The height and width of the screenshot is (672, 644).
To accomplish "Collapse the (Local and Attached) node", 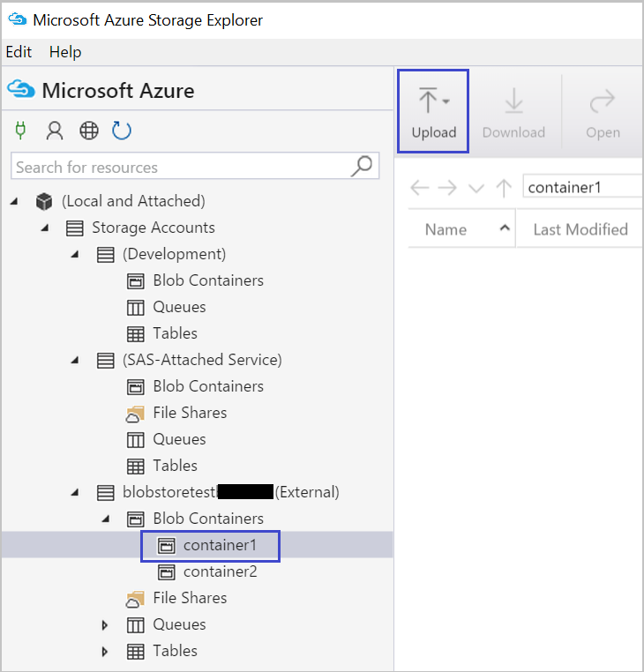I will (x=15, y=201).
